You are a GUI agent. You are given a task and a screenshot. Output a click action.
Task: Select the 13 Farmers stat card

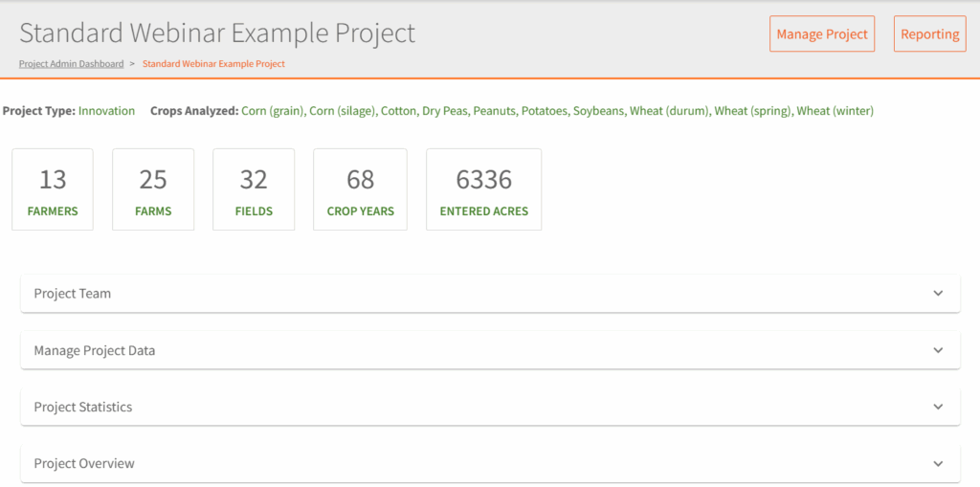tap(53, 189)
